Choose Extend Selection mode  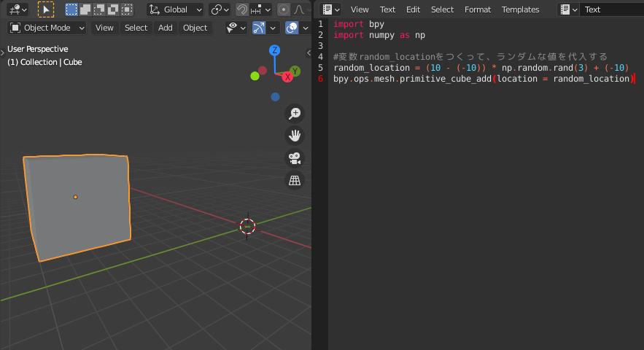[85, 9]
